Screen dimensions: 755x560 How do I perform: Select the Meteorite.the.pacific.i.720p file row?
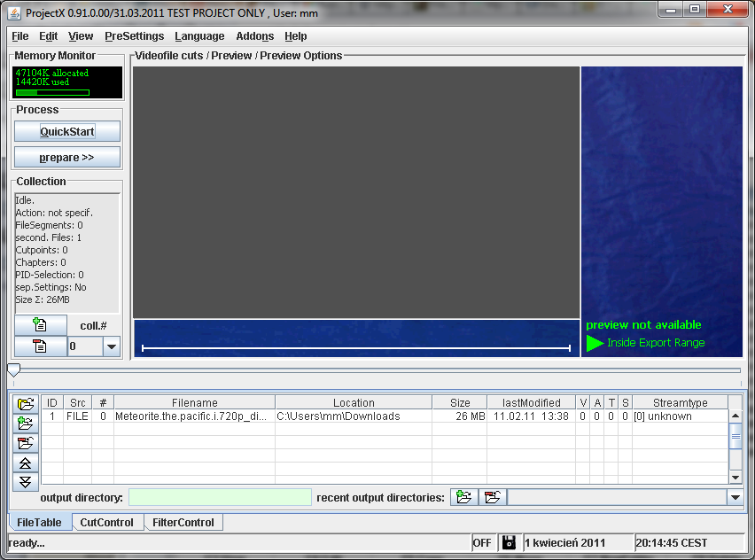[x=385, y=416]
